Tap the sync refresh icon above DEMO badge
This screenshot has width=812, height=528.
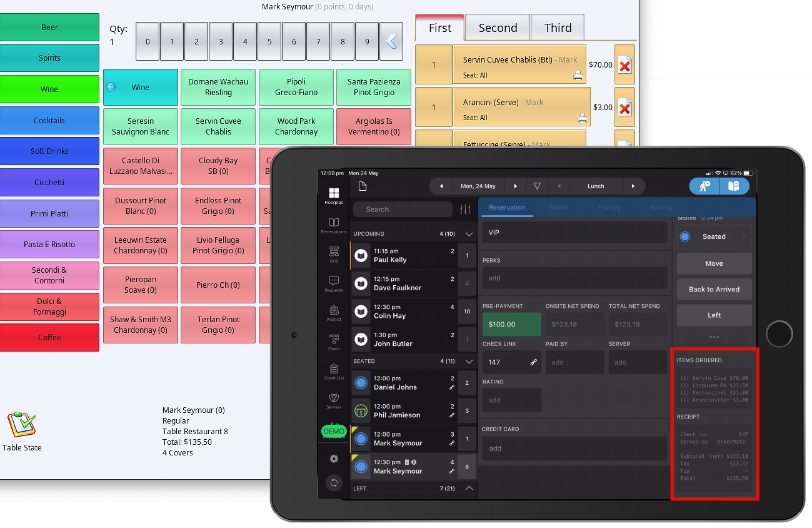pos(334,482)
